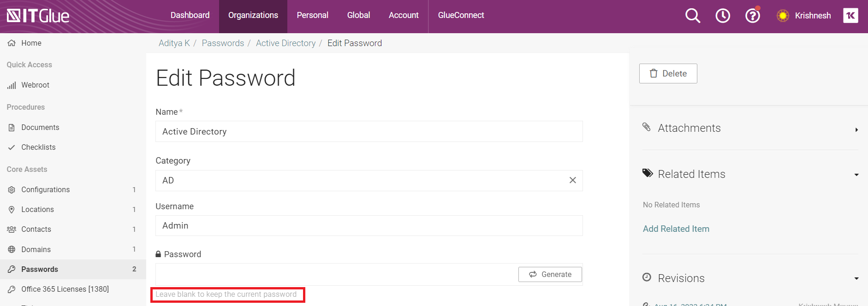Click the Name input field
This screenshot has height=306, width=868.
(369, 131)
